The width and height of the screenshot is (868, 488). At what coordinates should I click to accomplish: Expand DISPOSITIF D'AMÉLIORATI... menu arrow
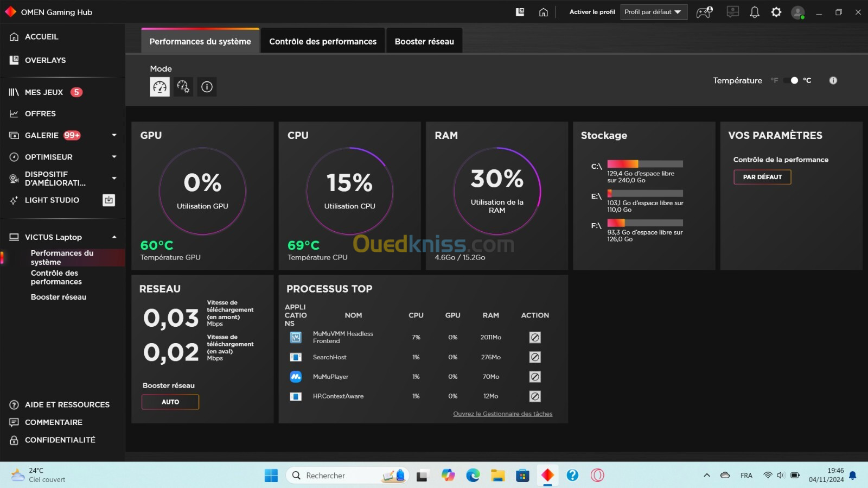pyautogui.click(x=114, y=178)
